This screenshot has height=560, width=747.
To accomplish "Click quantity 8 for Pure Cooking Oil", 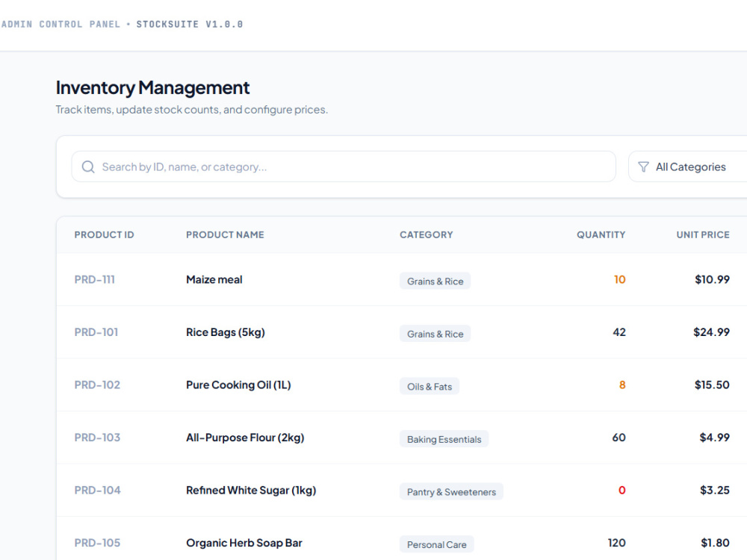I will point(622,385).
